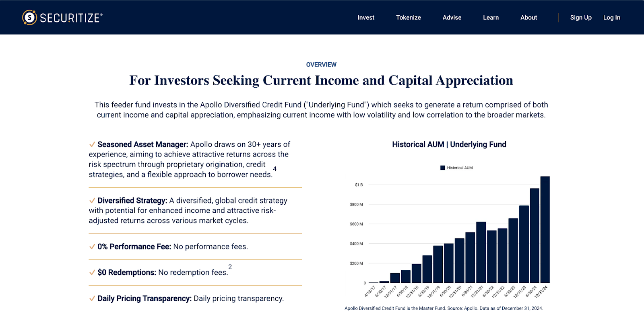Open the Invest menu

(x=366, y=17)
